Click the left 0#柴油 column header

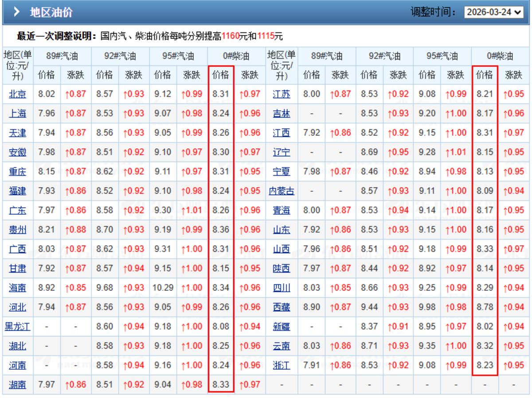click(x=236, y=56)
